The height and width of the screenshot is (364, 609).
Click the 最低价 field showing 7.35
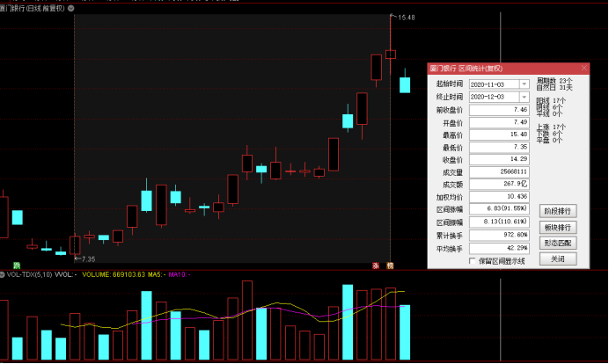(499, 147)
